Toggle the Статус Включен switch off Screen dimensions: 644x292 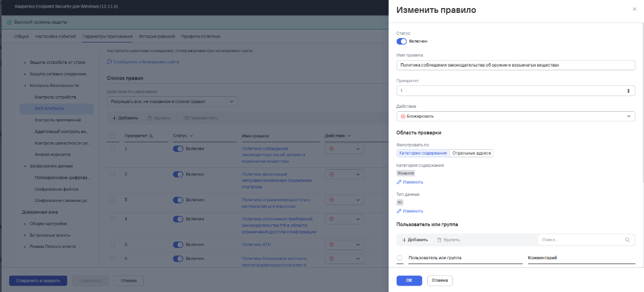click(401, 41)
